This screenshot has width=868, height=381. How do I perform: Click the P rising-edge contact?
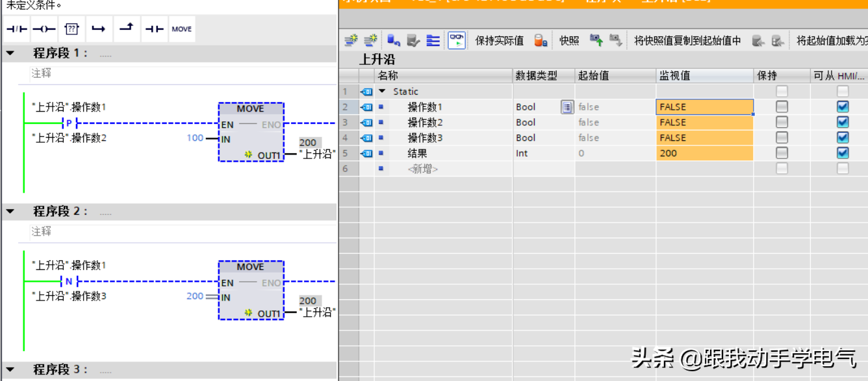70,123
